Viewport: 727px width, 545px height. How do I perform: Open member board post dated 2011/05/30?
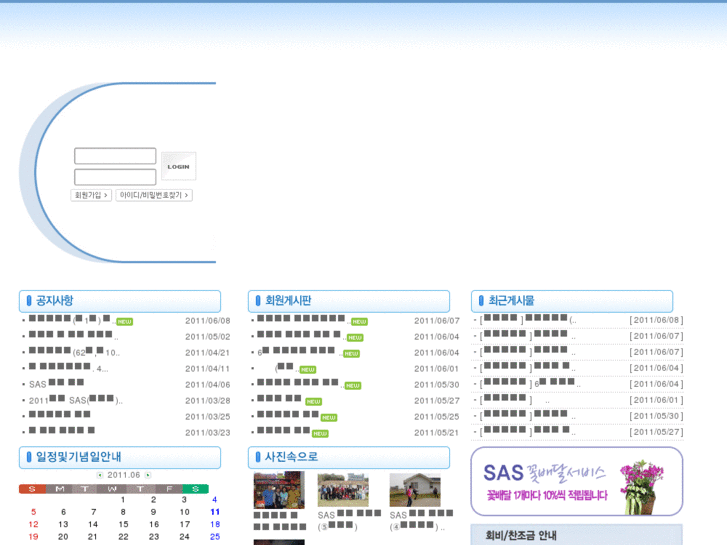[300, 384]
